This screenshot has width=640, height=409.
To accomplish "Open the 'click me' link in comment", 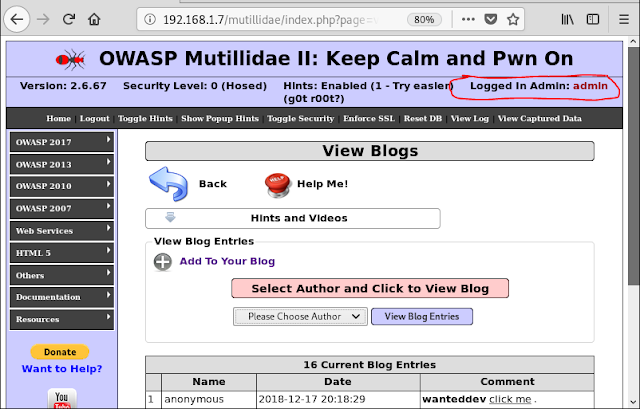I will 510,399.
